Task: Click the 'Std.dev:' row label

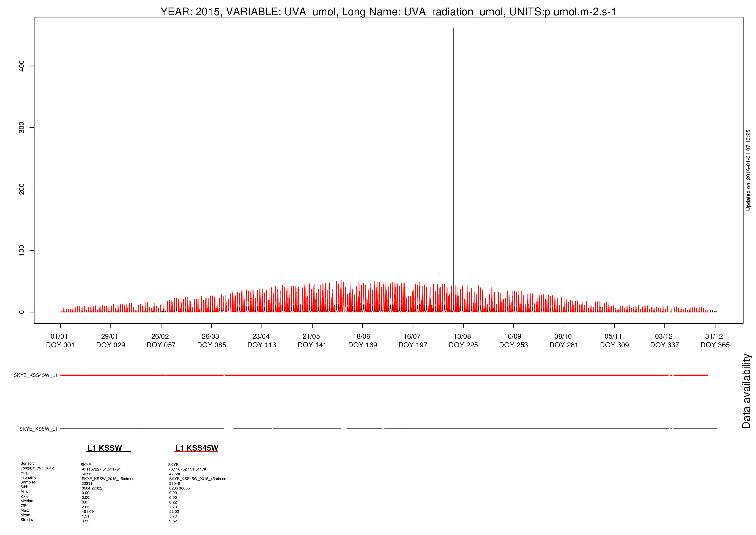Action: (28, 520)
